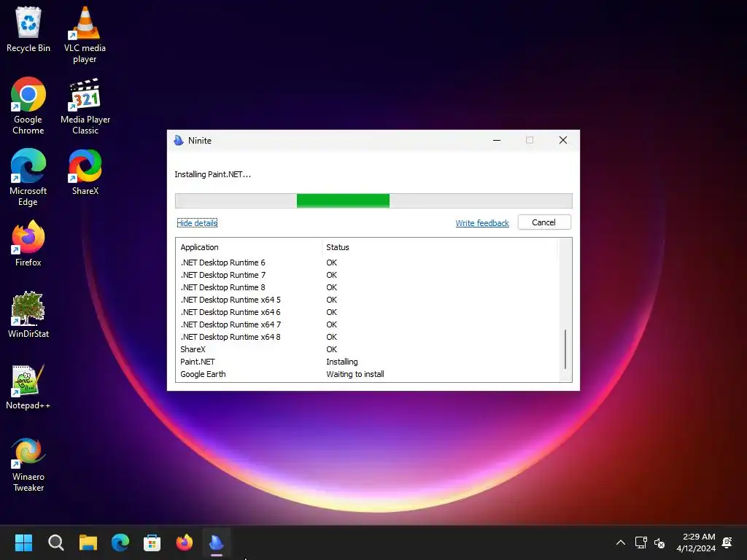Open the network status tray icon
The width and height of the screenshot is (747, 560).
(x=640, y=542)
